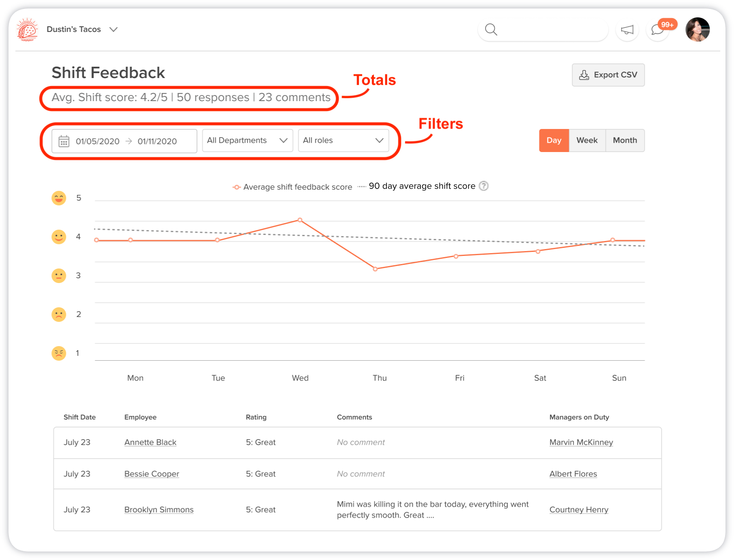Screen dimensions: 734x560
Task: Click the Mon axis label
Action: pyautogui.click(x=135, y=378)
